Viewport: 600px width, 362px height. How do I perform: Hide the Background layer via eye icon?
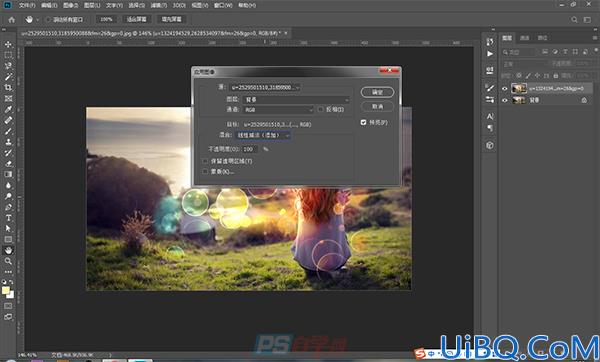(x=505, y=100)
